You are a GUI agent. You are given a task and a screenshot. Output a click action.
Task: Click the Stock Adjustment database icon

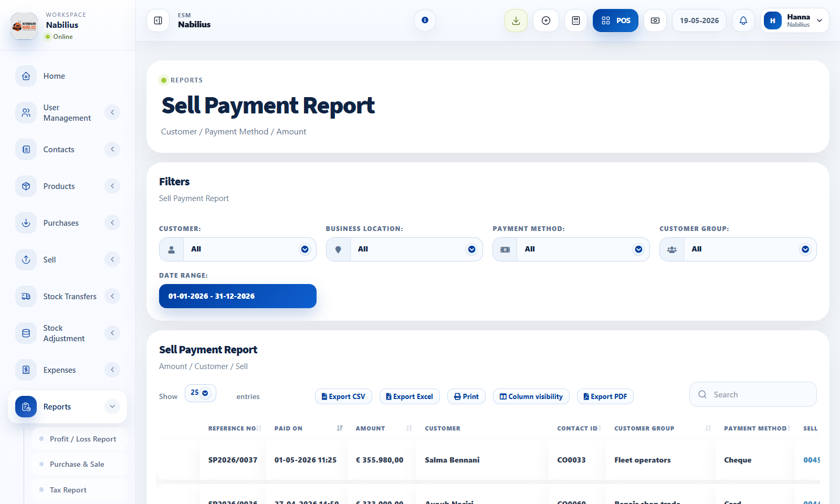point(26,333)
